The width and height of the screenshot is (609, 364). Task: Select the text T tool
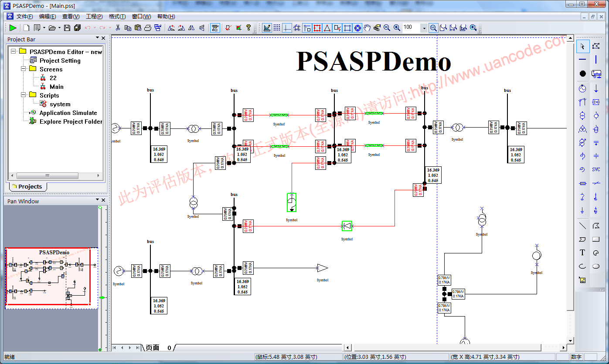pyautogui.click(x=582, y=253)
